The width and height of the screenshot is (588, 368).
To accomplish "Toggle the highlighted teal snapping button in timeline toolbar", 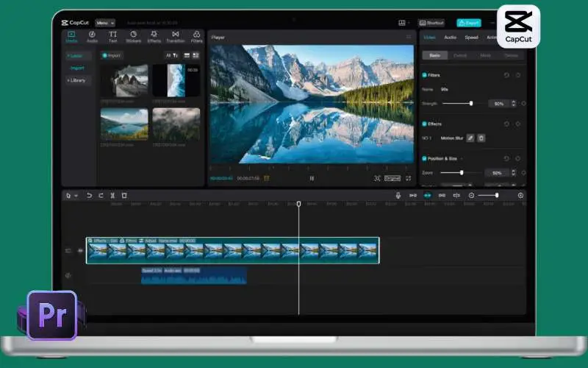I will [428, 195].
